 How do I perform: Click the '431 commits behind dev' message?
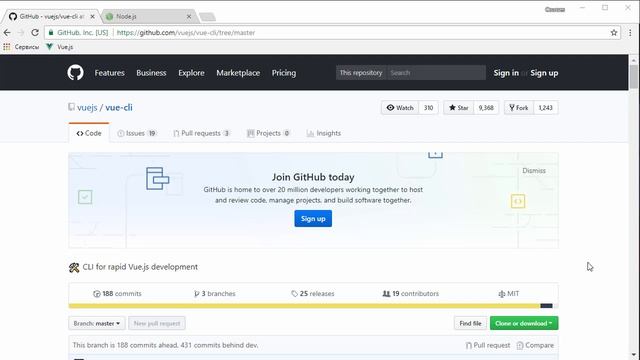point(219,345)
